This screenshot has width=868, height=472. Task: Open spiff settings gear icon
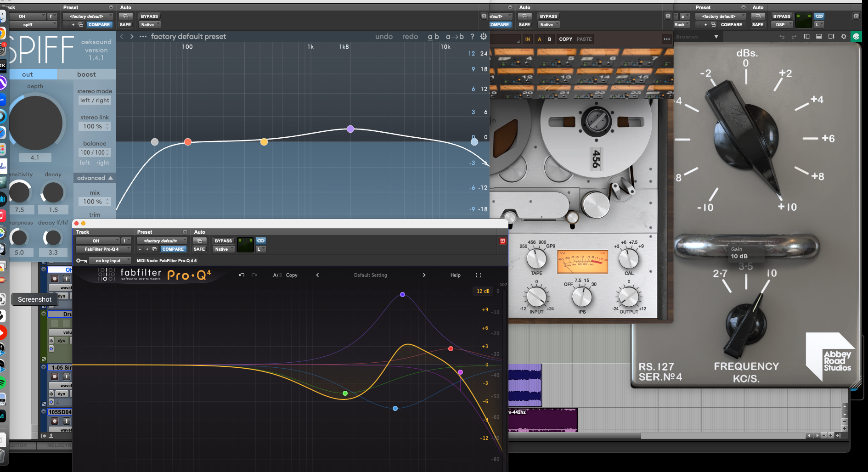click(x=484, y=36)
